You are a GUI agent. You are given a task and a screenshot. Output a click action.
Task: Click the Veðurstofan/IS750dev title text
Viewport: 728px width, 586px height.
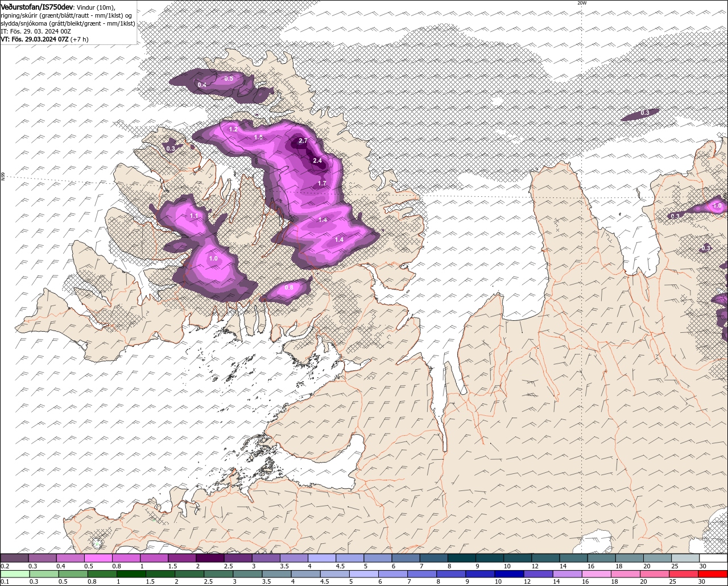pyautogui.click(x=37, y=6)
